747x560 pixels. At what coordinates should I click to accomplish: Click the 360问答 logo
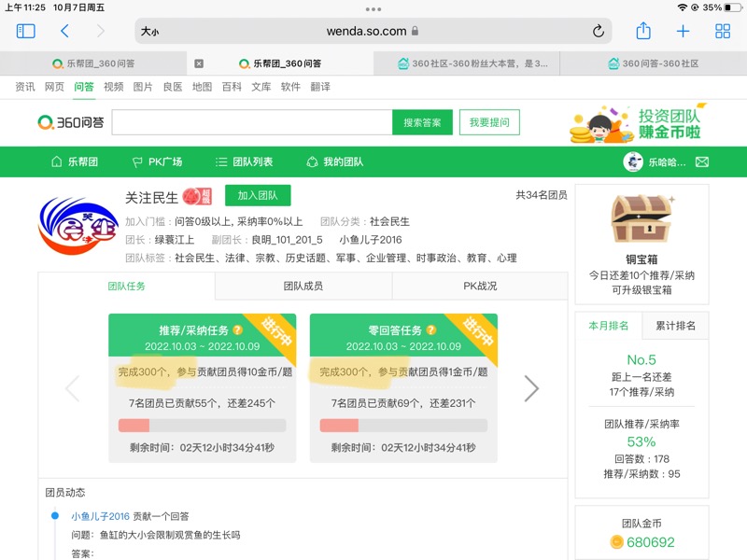[71, 122]
